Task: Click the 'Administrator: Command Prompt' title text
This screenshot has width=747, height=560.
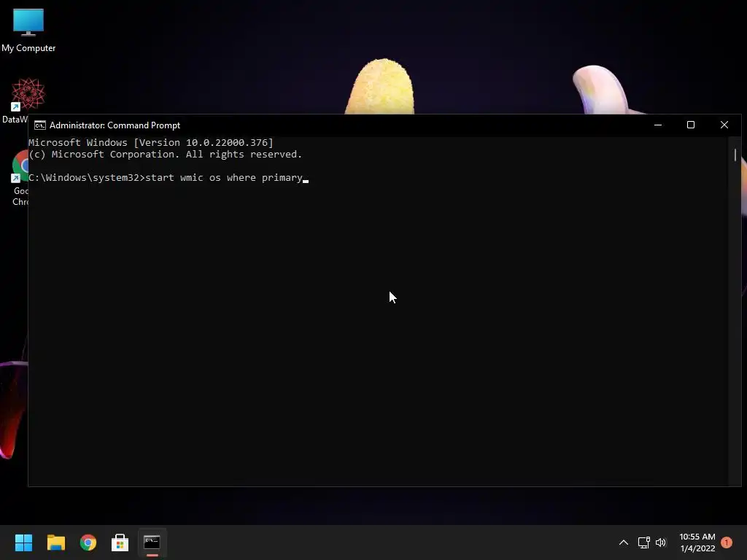Action: (115, 125)
